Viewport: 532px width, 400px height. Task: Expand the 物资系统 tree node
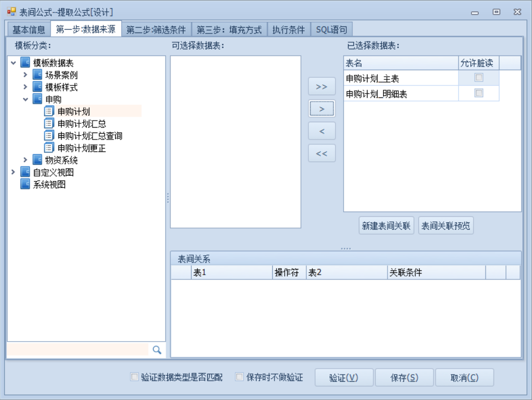[25, 159]
